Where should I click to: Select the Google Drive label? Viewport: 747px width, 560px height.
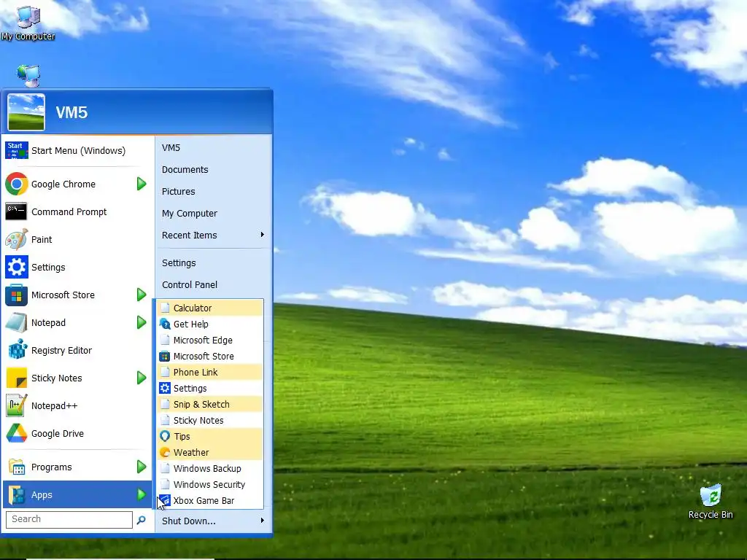(58, 433)
